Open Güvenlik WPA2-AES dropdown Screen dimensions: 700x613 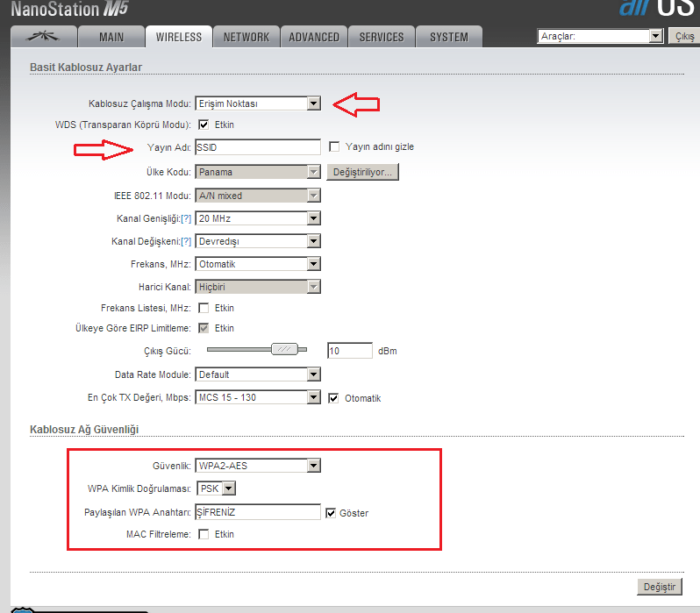coord(258,466)
